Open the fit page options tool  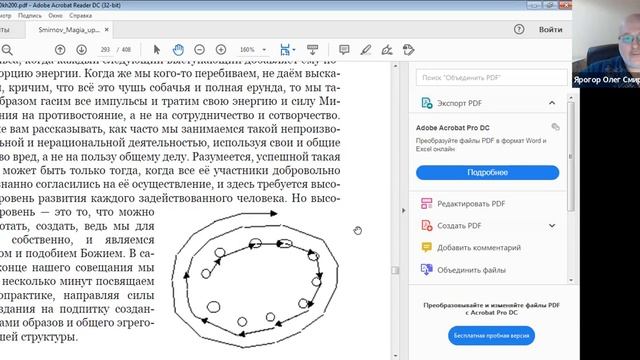287,50
